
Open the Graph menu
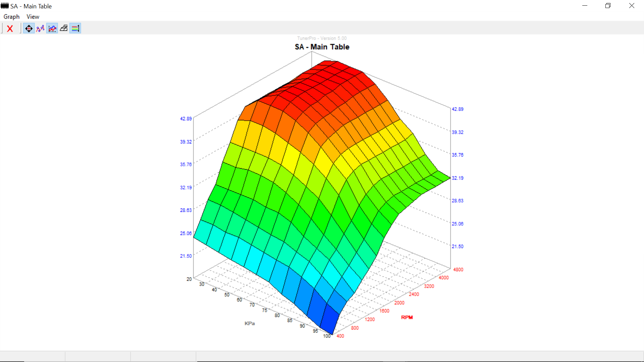[11, 17]
